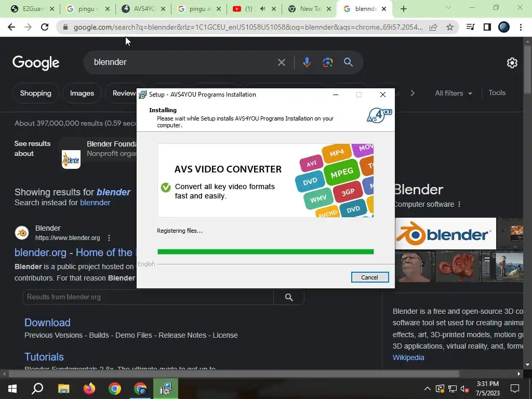Search instead for blennder link
The width and height of the screenshot is (532, 399).
pos(95,203)
